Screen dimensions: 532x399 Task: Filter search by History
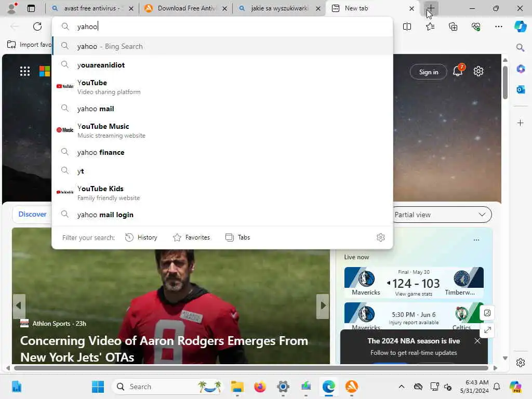[141, 237]
